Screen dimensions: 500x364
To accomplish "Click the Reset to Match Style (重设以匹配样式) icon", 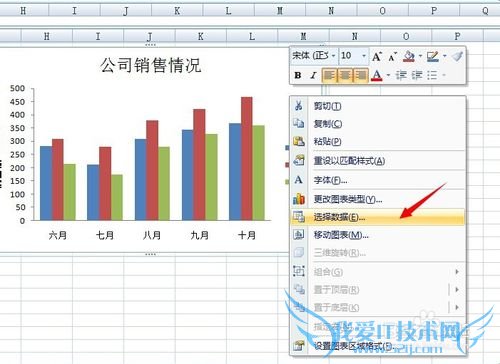I will (298, 160).
